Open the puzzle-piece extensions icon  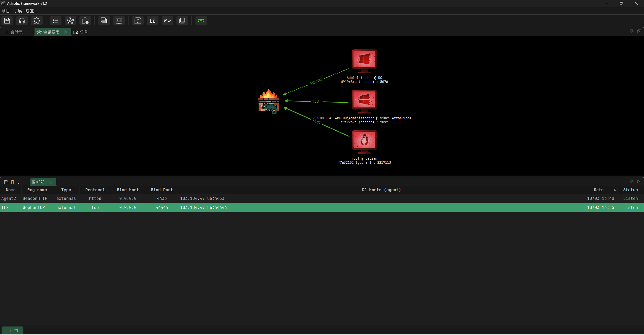click(x=37, y=21)
